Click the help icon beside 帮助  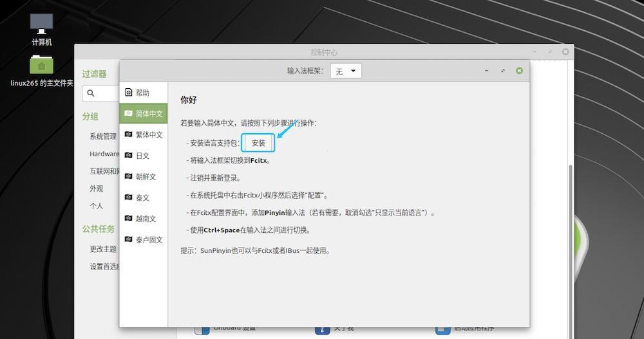click(129, 93)
